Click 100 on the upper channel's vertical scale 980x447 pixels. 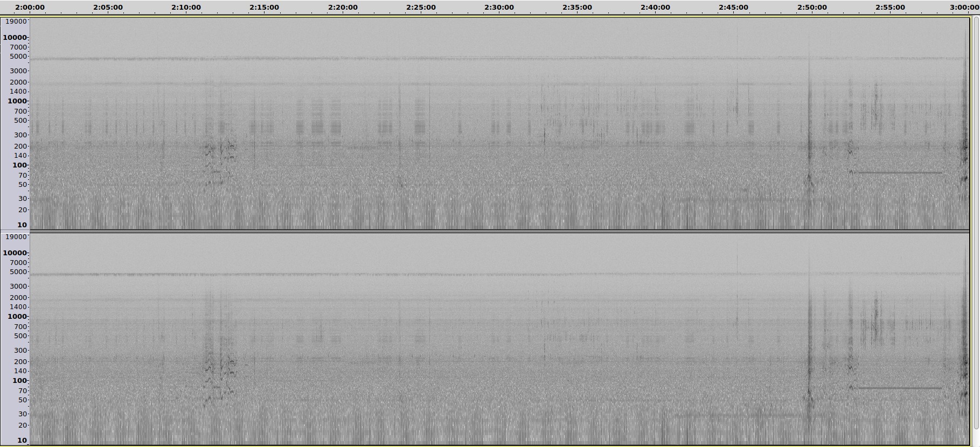(19, 165)
